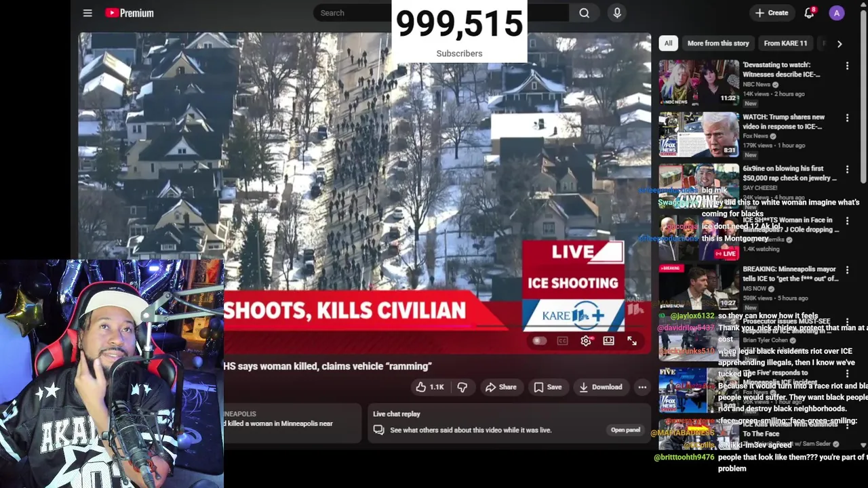
Task: Share the video
Action: coord(500,387)
